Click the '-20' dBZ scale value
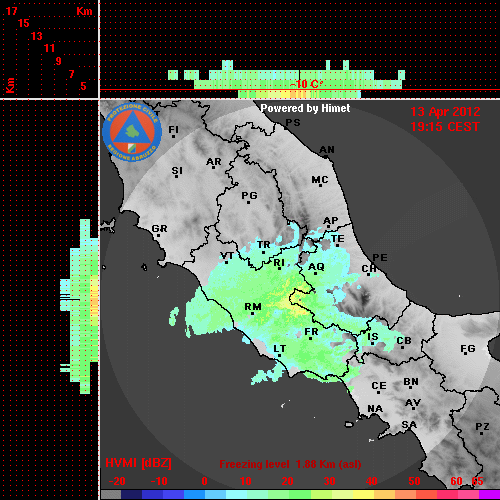Viewport: 500px width, 500px height. [x=117, y=481]
